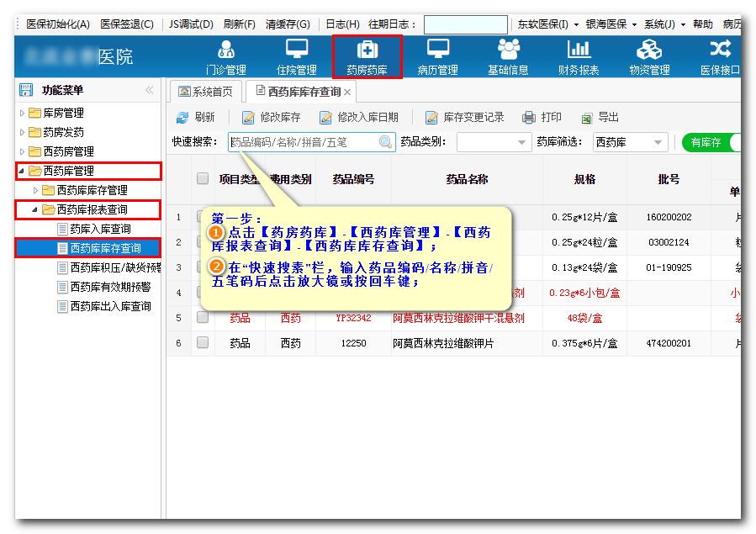Click the 修改库存 toolbar button

pyautogui.click(x=271, y=117)
